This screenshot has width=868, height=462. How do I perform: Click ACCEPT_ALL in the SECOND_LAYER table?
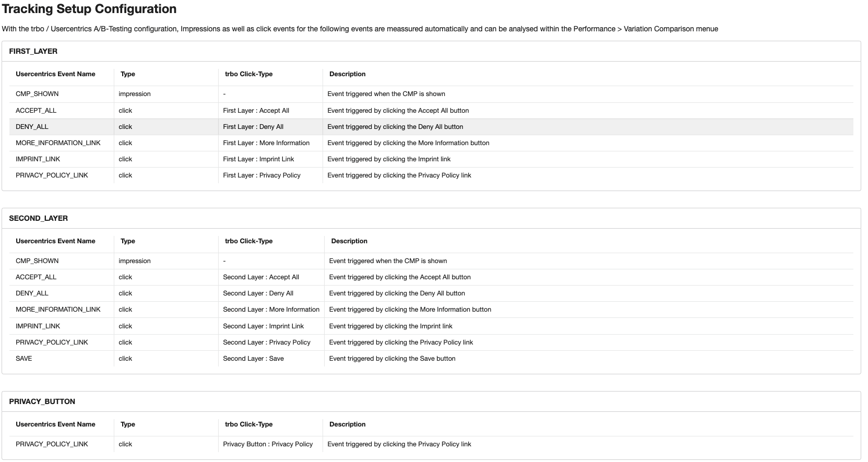36,277
